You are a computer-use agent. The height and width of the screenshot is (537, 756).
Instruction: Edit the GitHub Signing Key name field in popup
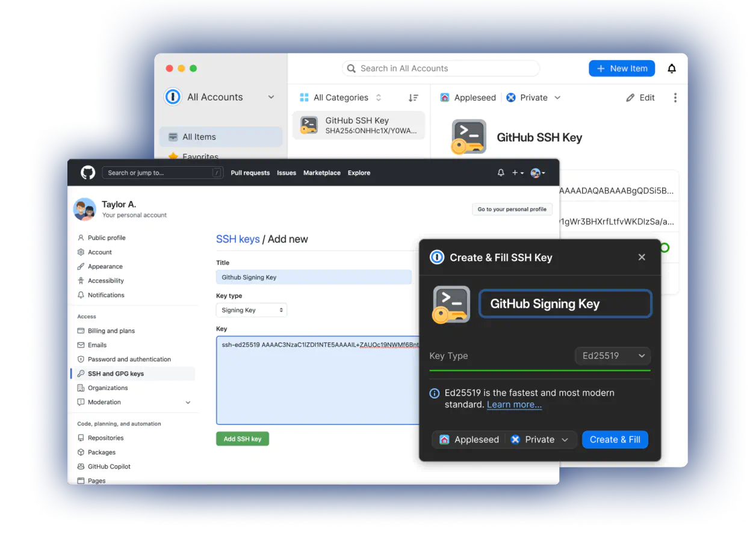(565, 304)
